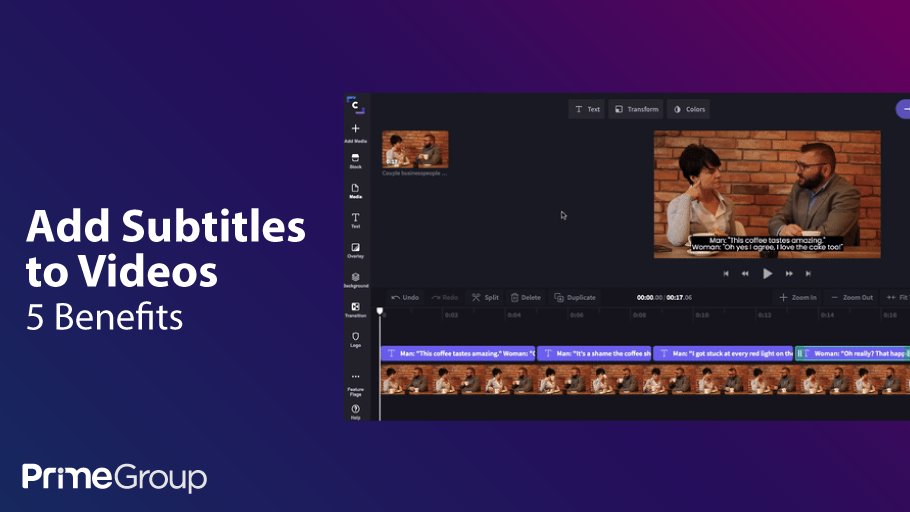
Task: Select the Media sidebar icon
Action: (356, 192)
